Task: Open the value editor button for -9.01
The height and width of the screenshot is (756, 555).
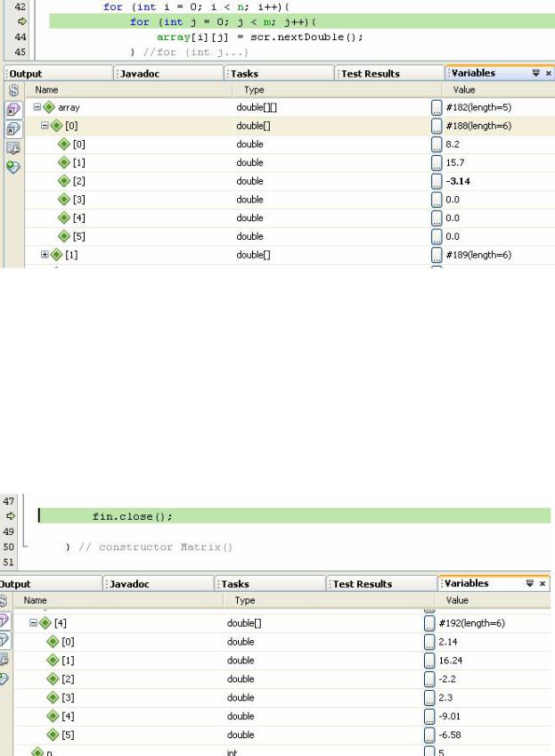Action: tap(429, 716)
